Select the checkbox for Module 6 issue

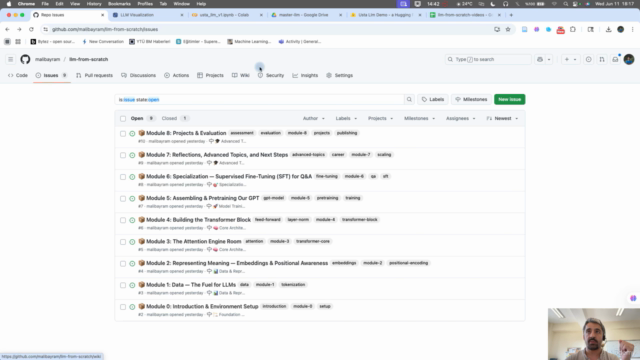point(123,177)
